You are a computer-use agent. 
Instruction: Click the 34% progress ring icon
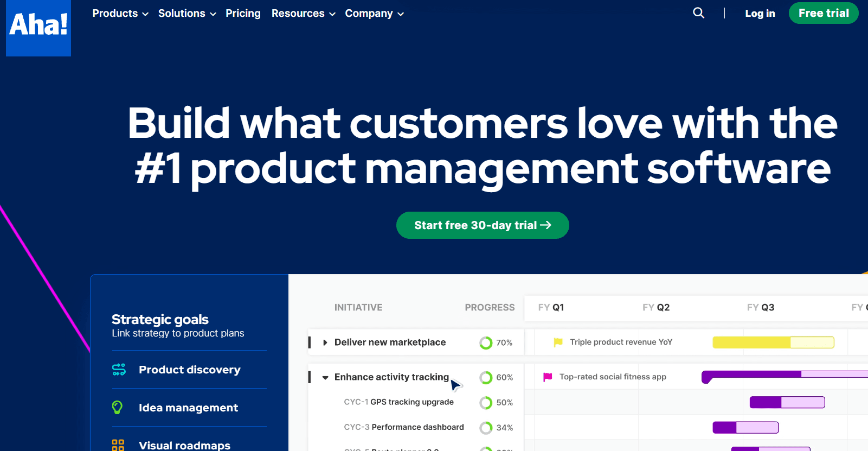pyautogui.click(x=486, y=428)
